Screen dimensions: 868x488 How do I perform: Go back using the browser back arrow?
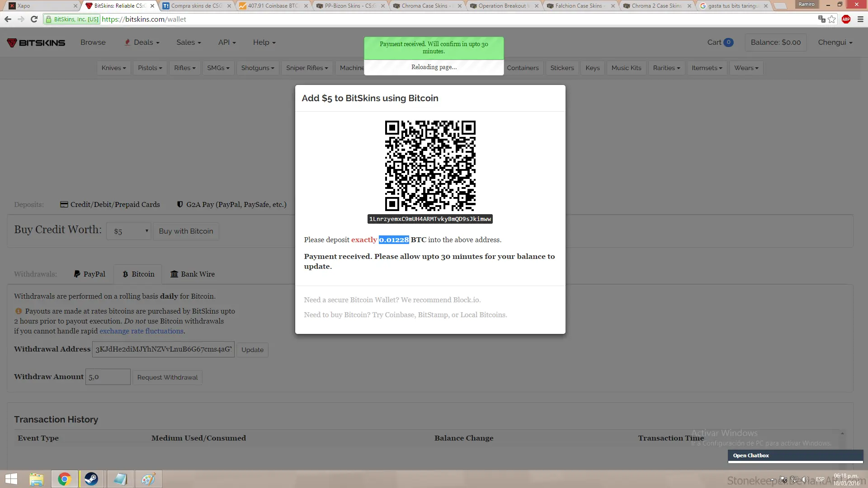[x=8, y=19]
